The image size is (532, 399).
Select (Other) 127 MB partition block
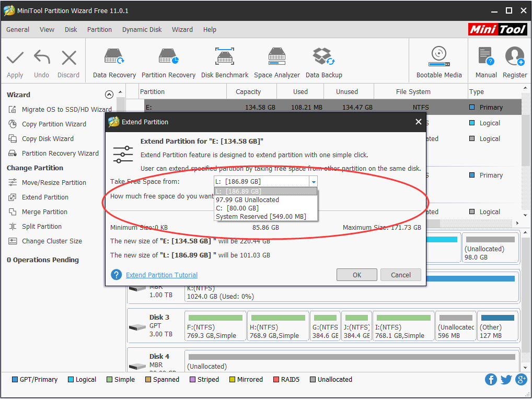pyautogui.click(x=498, y=326)
